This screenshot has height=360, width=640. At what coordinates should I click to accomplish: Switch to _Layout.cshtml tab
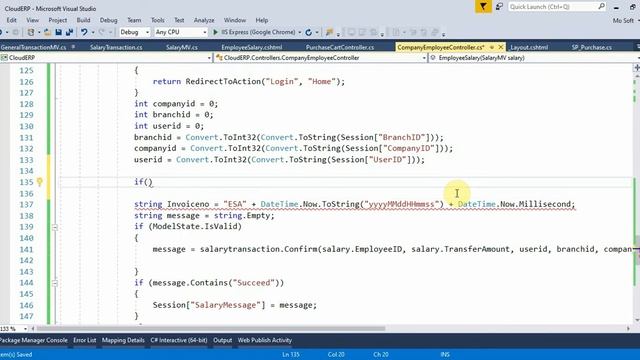tap(529, 47)
